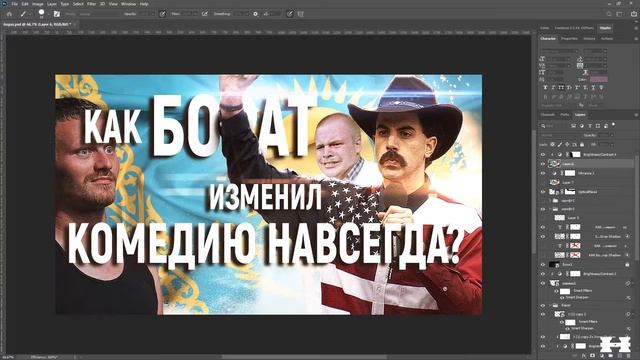Open the File menu
Screen dimensions: 640x360
pos(14,4)
